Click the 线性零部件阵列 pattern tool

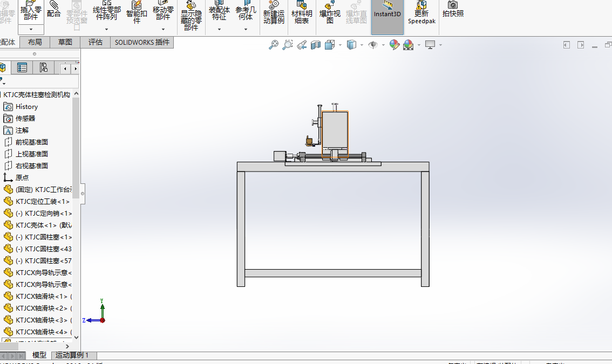click(106, 12)
